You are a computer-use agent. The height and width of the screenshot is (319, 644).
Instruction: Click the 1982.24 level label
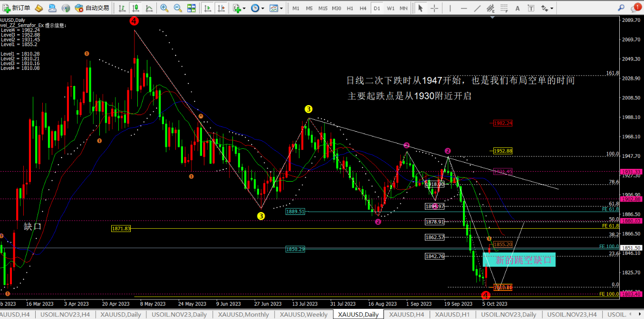[503, 123]
